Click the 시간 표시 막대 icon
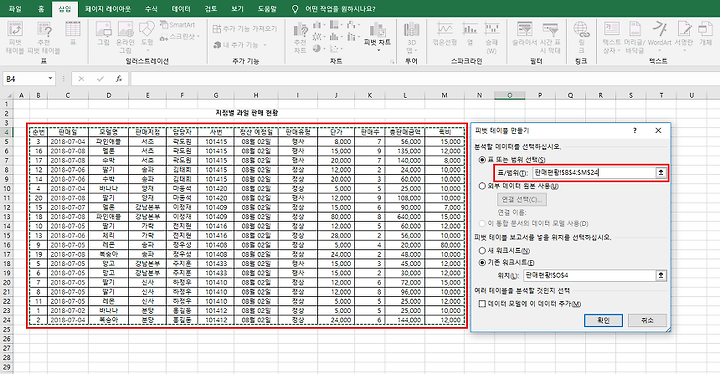Image resolution: width=720 pixels, height=374 pixels. [550, 38]
